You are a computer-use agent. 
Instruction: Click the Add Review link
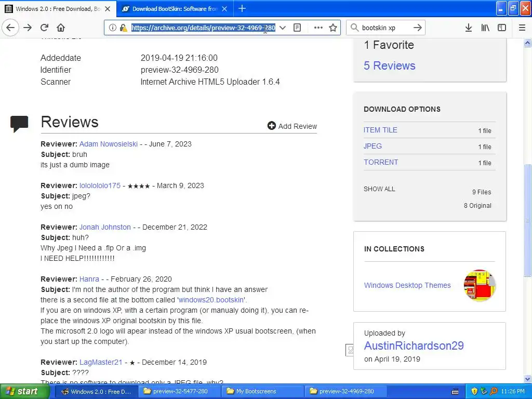click(x=292, y=126)
